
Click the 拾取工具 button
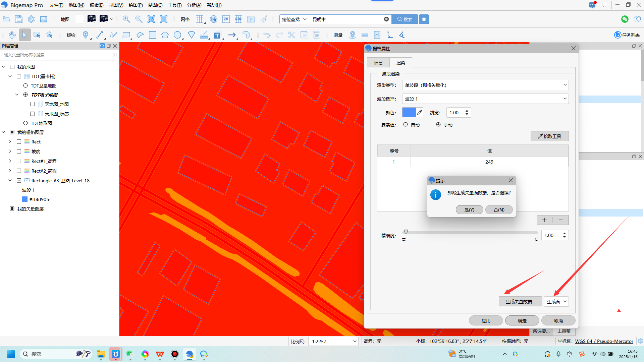point(549,136)
